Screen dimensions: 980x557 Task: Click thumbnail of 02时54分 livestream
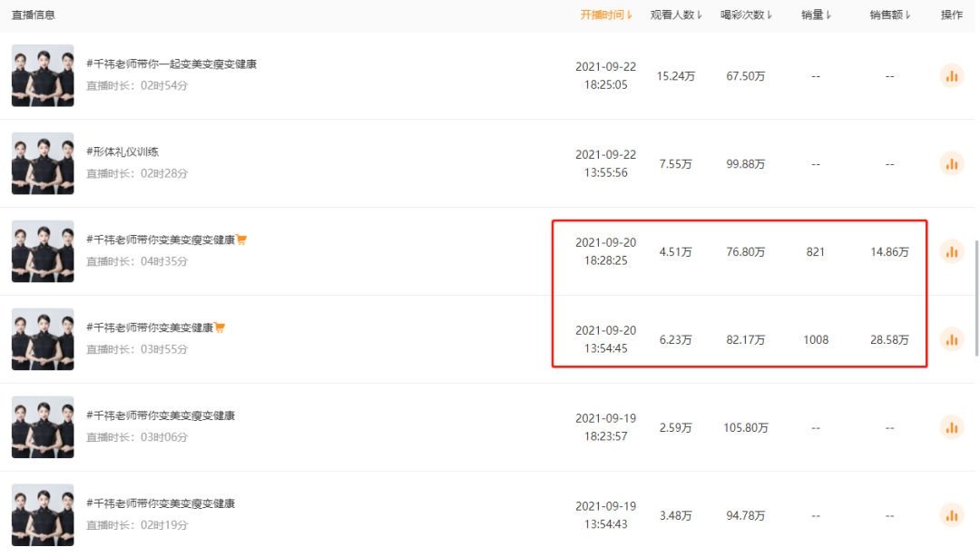click(43, 76)
